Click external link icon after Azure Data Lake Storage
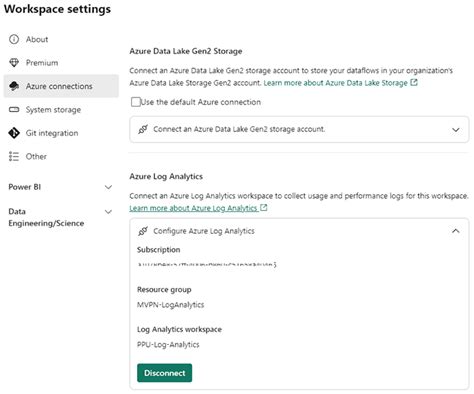 (414, 82)
